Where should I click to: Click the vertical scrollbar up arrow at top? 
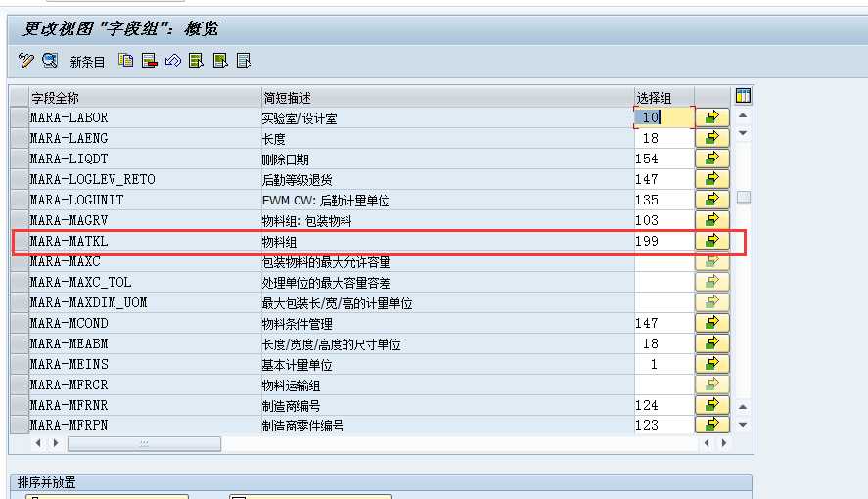pos(743,116)
